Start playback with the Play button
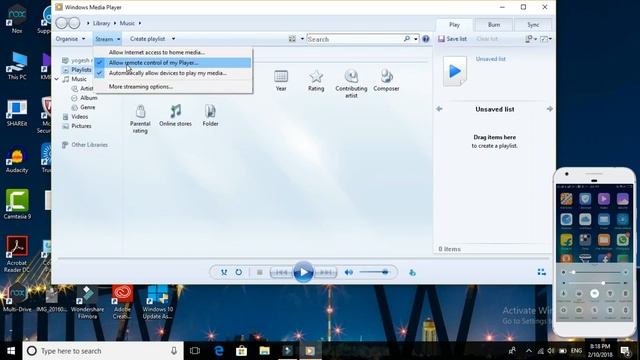 click(303, 272)
